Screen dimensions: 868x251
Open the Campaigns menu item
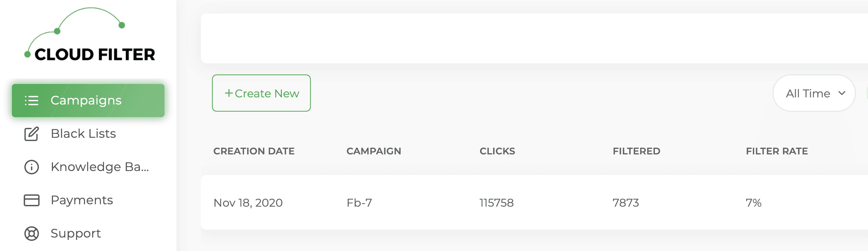(x=86, y=101)
